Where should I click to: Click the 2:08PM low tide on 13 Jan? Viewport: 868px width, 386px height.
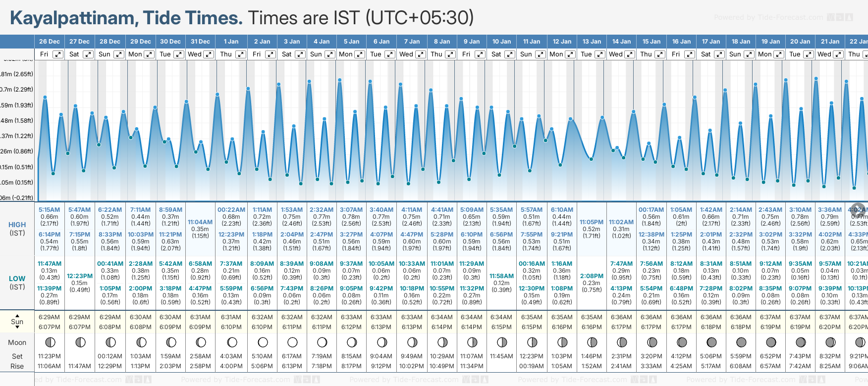[x=591, y=276]
